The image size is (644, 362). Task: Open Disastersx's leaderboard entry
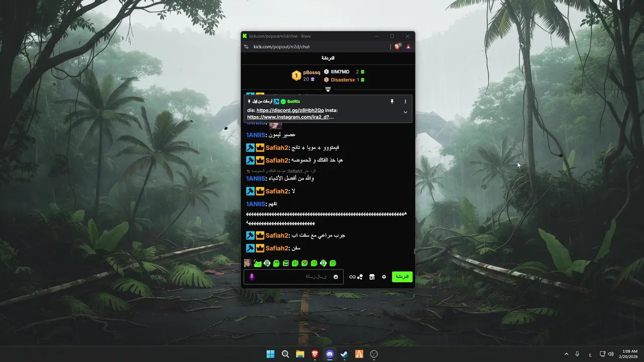343,80
